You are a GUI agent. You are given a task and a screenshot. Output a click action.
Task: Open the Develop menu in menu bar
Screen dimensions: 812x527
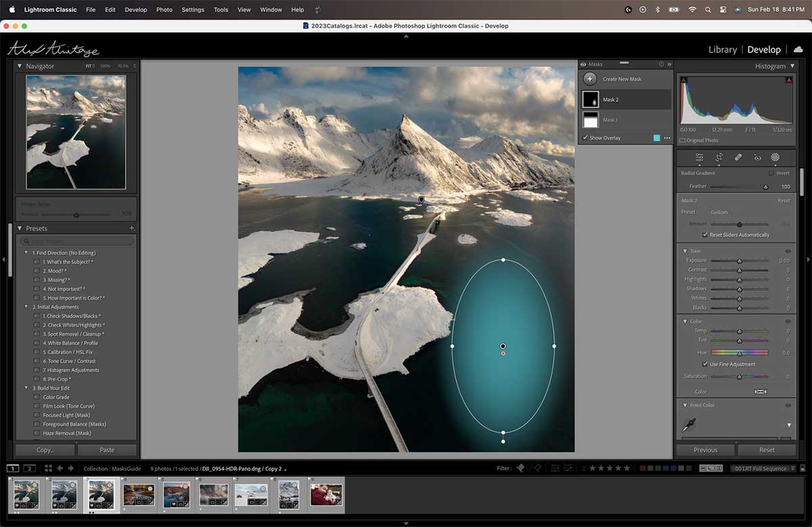[135, 9]
